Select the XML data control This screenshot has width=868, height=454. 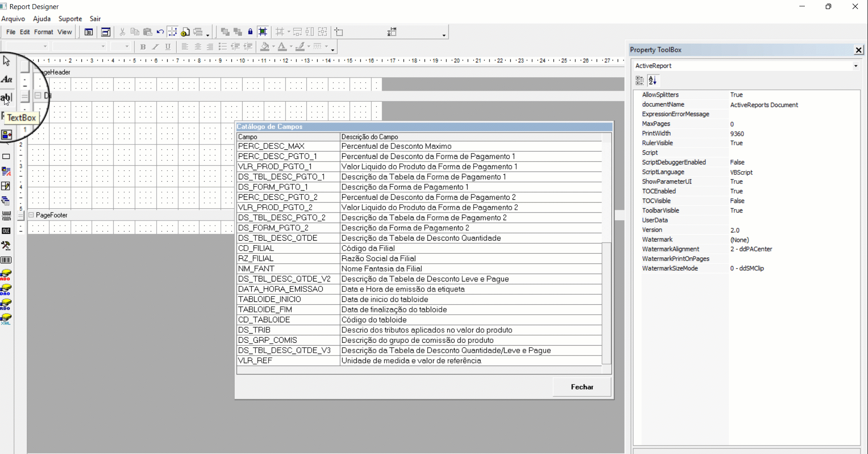click(6, 319)
